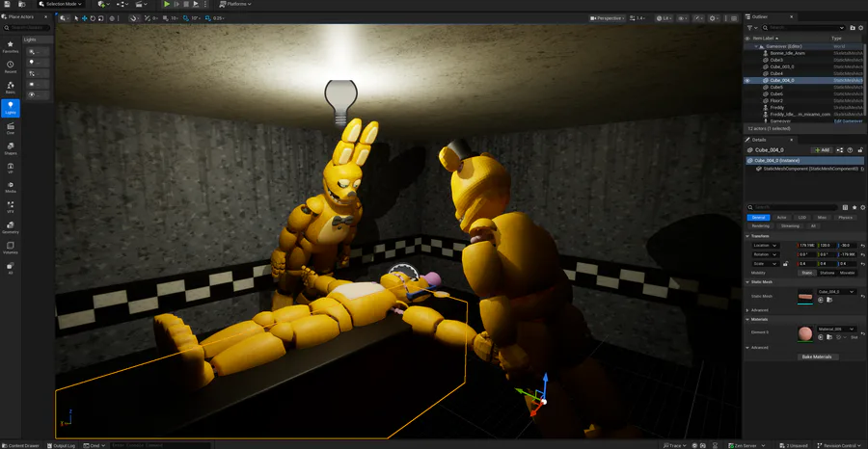868x449 pixels.
Task: Open the play options three-dot menu
Action: (205, 4)
